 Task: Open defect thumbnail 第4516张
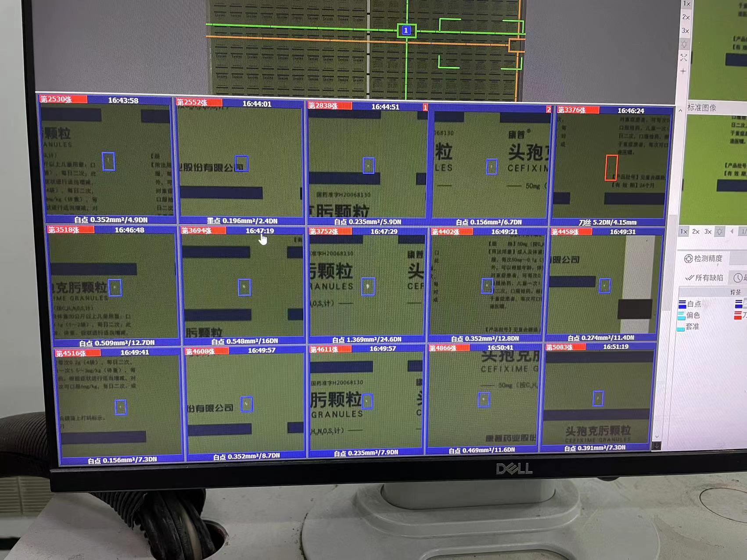click(x=119, y=406)
